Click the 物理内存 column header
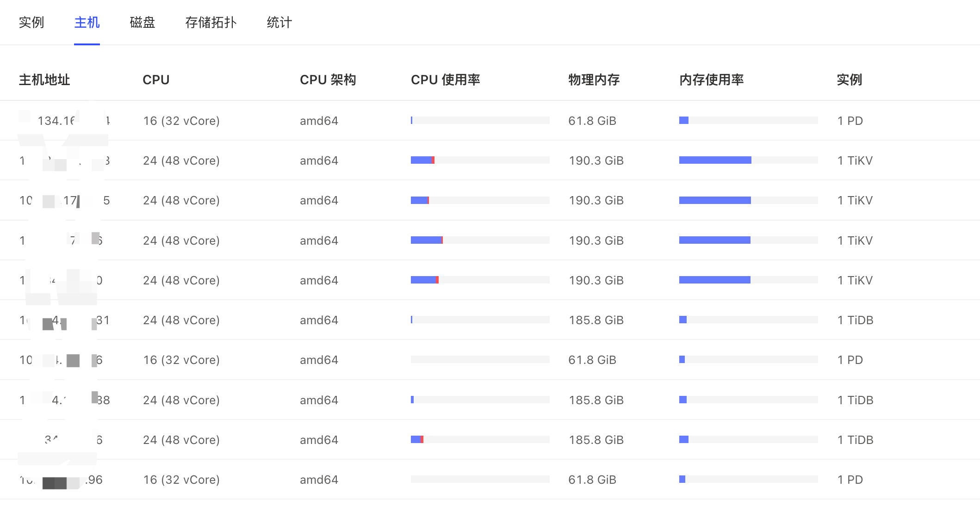Screen dimensions: 980x530 (x=594, y=80)
